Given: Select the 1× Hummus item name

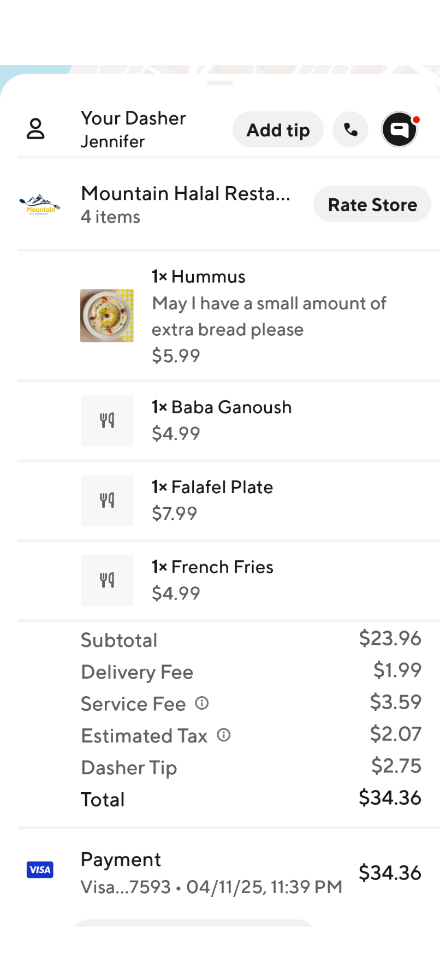Looking at the screenshot, I should click(199, 277).
